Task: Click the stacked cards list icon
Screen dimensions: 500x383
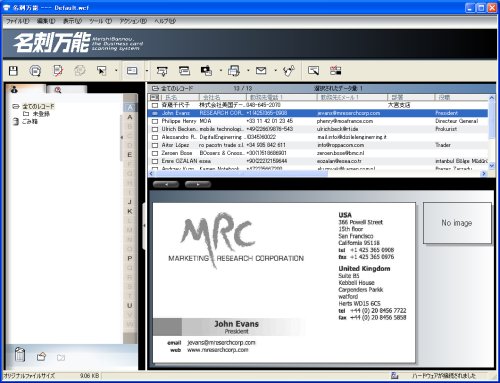Action: pos(184,71)
